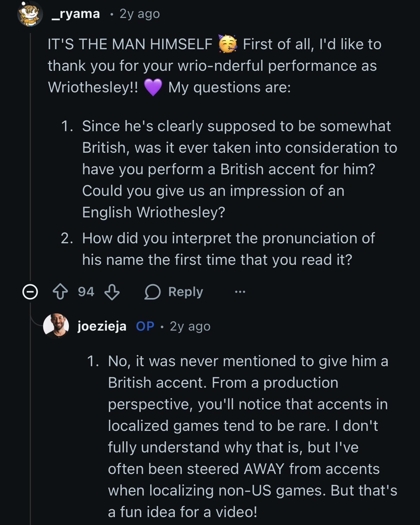Screen dimensions: 420x525
Task: Tap the British accent question text
Action: click(237, 169)
